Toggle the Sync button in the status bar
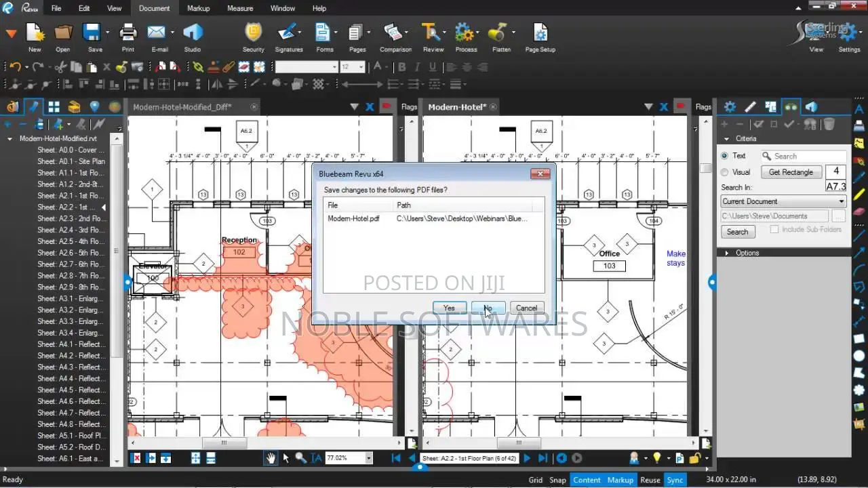The width and height of the screenshot is (868, 488). pyautogui.click(x=675, y=480)
